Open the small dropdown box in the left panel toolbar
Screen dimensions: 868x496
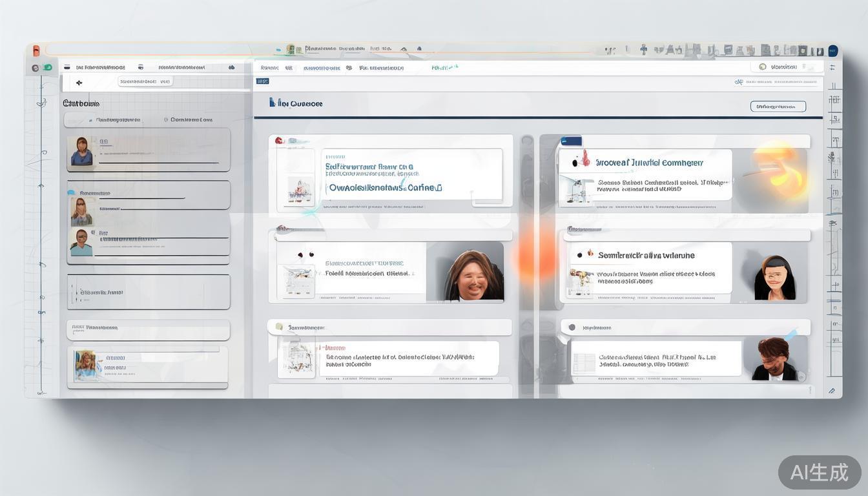pyautogui.click(x=145, y=82)
